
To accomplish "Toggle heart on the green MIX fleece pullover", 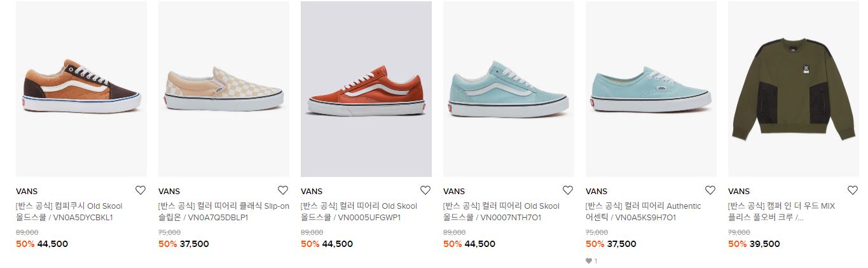I will pyautogui.click(x=853, y=190).
